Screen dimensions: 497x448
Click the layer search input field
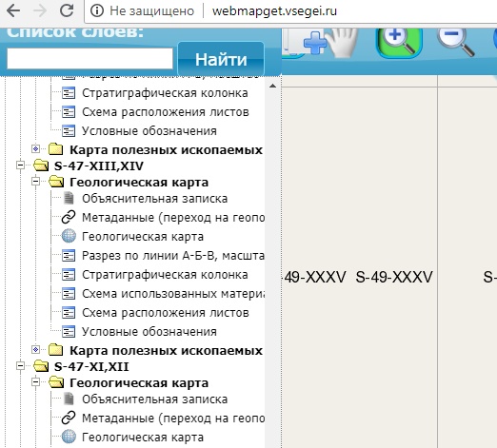(89, 58)
